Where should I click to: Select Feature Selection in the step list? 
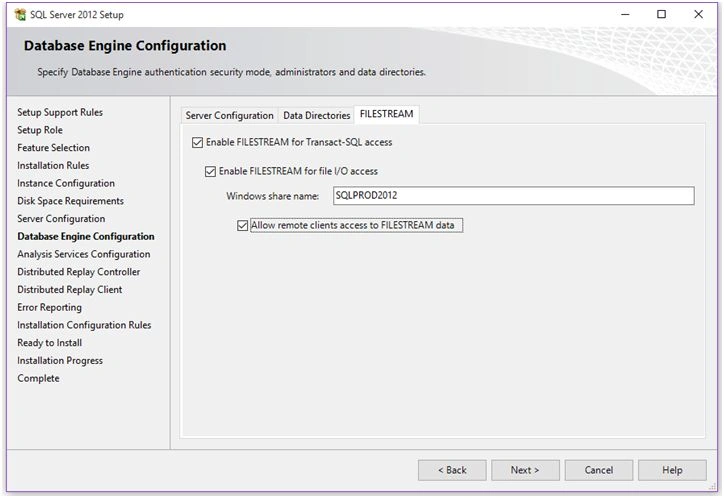click(x=54, y=148)
